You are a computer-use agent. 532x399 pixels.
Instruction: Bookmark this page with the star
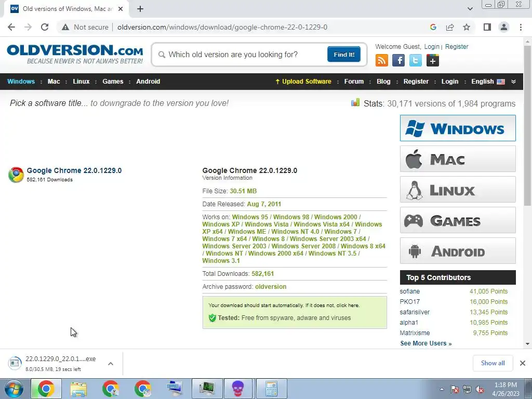(467, 27)
